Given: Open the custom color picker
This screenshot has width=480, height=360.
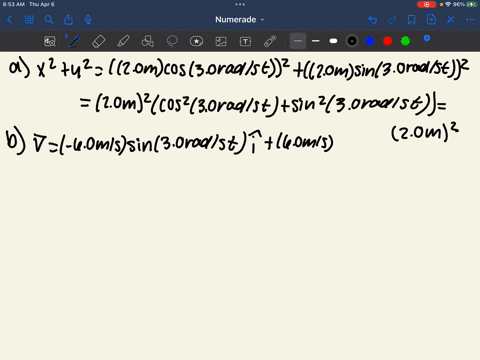Looking at the screenshot, I should [424, 41].
